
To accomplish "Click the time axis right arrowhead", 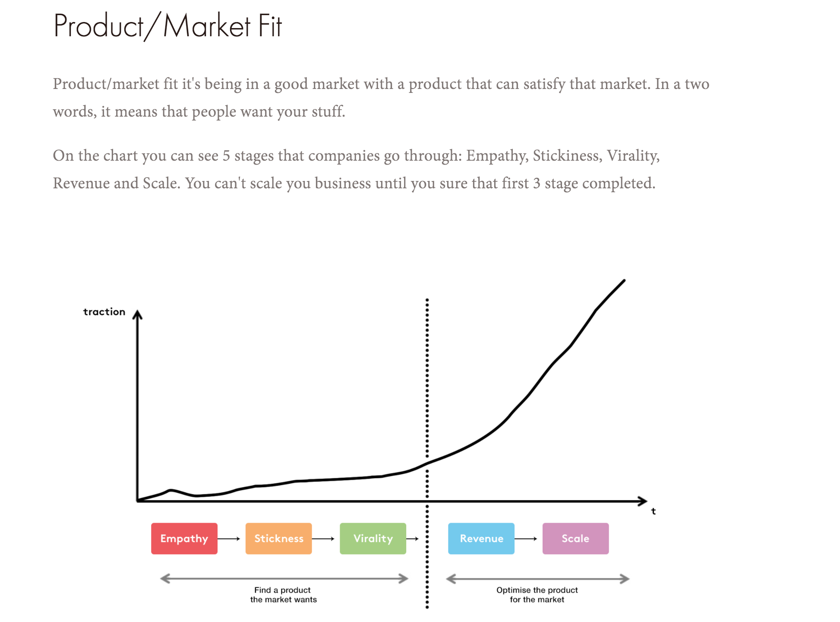I will tap(642, 501).
